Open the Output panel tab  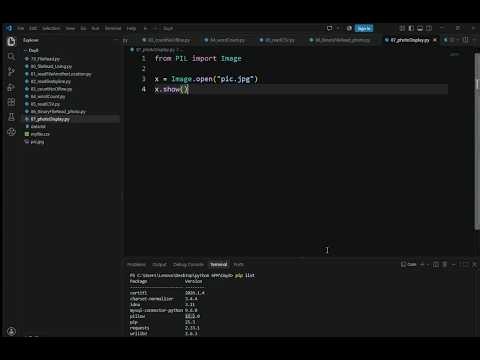coord(159,265)
